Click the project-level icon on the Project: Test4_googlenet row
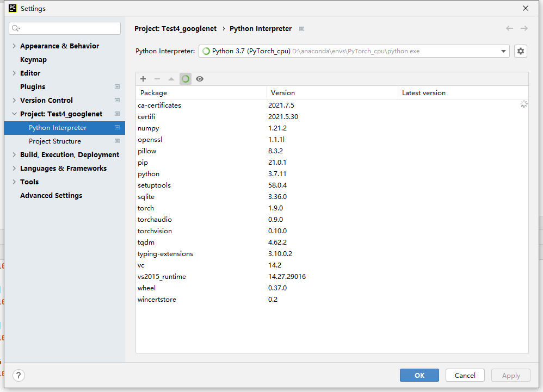Screen dimensions: 543x392 tap(117, 114)
